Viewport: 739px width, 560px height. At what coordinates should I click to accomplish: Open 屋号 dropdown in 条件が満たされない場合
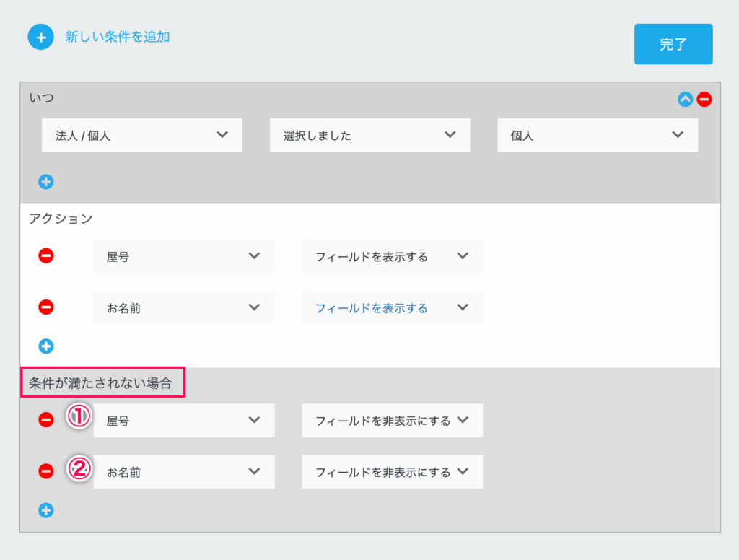tap(184, 420)
